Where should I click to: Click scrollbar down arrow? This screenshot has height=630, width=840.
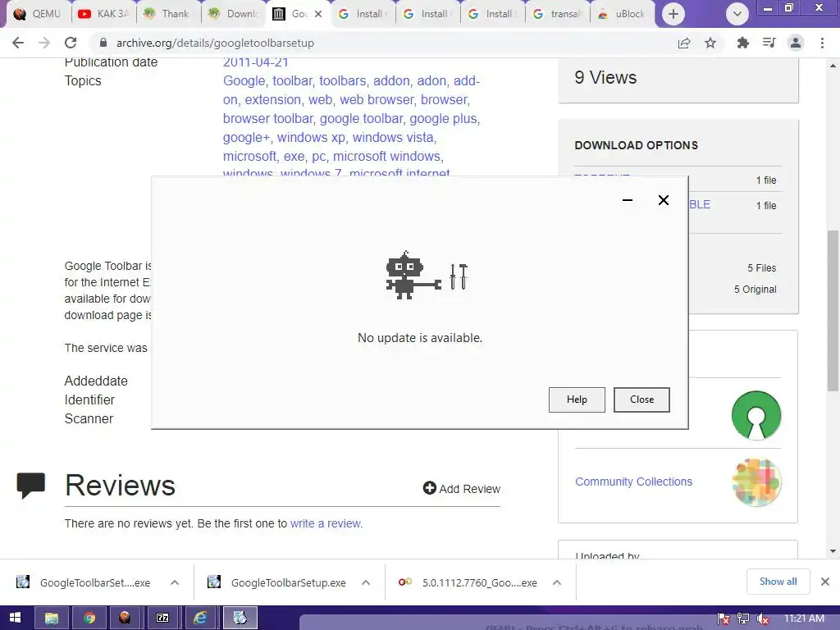pos(833,550)
